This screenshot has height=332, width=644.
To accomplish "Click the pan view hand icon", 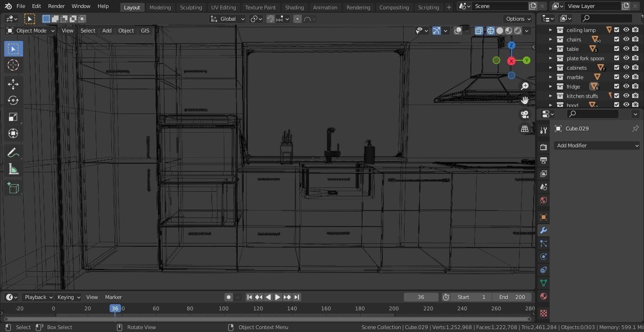I will [x=525, y=100].
